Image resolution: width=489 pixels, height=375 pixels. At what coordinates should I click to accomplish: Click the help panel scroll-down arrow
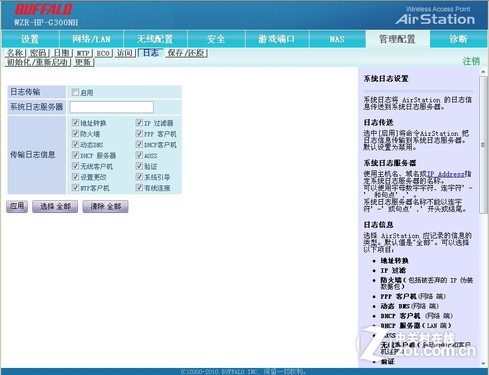pos(483,363)
